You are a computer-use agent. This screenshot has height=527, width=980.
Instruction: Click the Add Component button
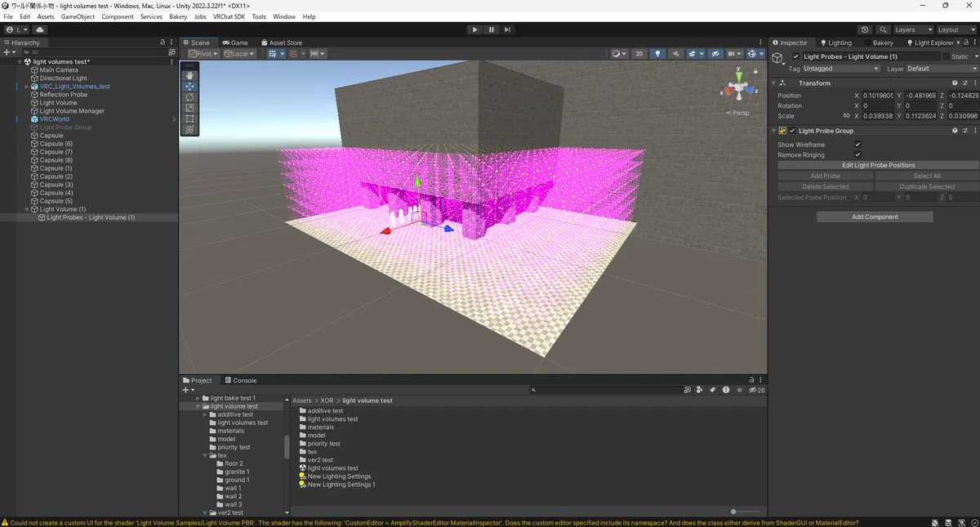click(x=875, y=217)
